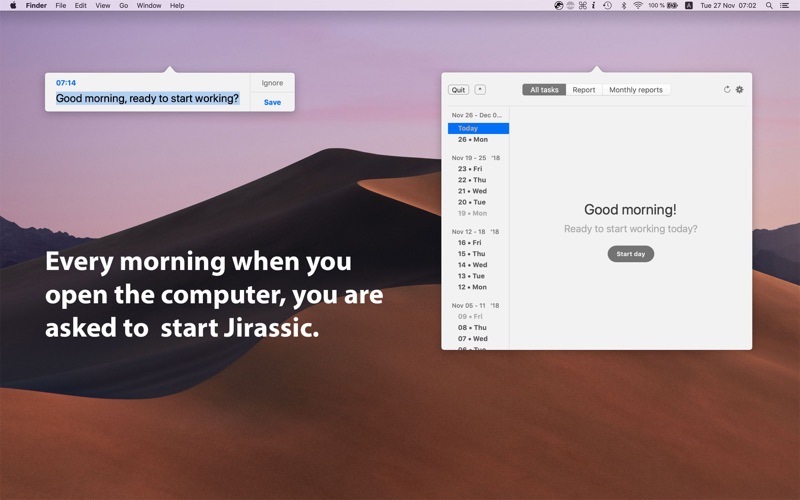Click the Quit button in Jirassic
The height and width of the screenshot is (500, 800).
pyautogui.click(x=458, y=90)
